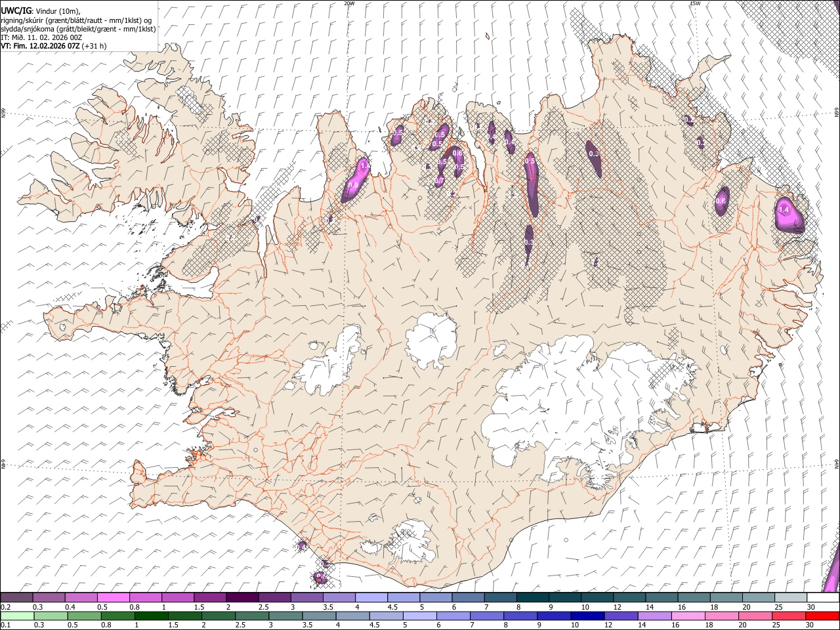Click the 0.7 precipitation value label
Viewport: 840px width, 630px height.
(440, 181)
